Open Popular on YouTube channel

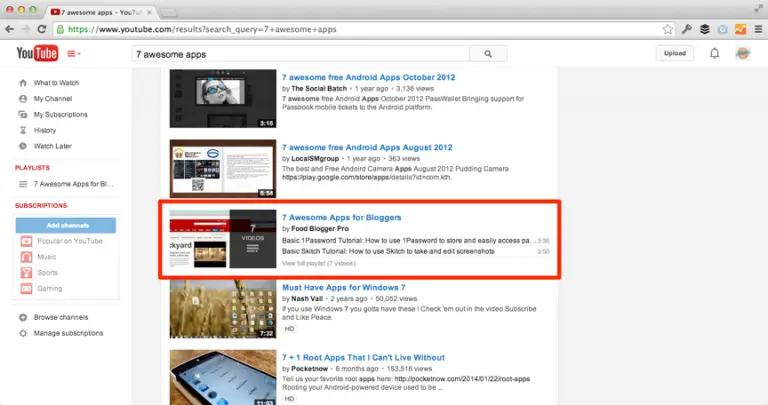click(x=70, y=241)
